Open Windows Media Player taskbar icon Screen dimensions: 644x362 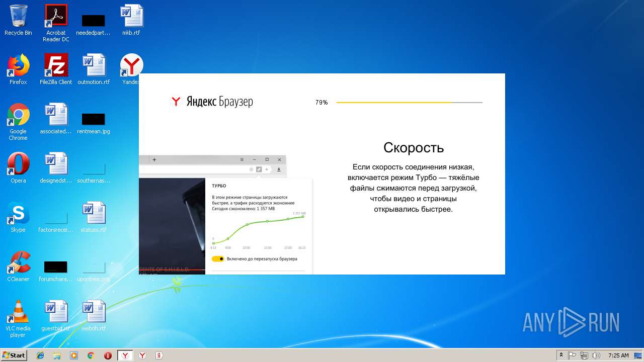click(x=74, y=355)
